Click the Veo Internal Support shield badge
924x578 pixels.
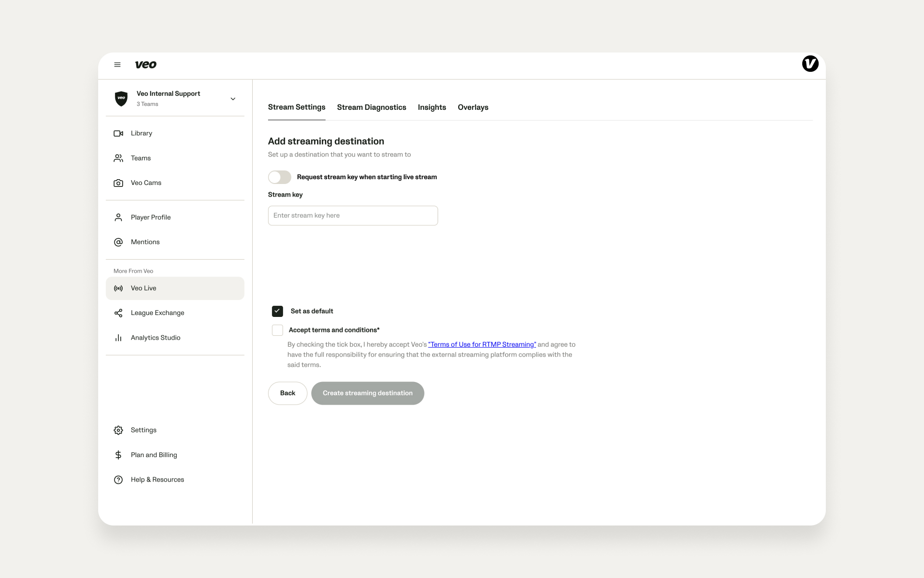[x=121, y=98]
